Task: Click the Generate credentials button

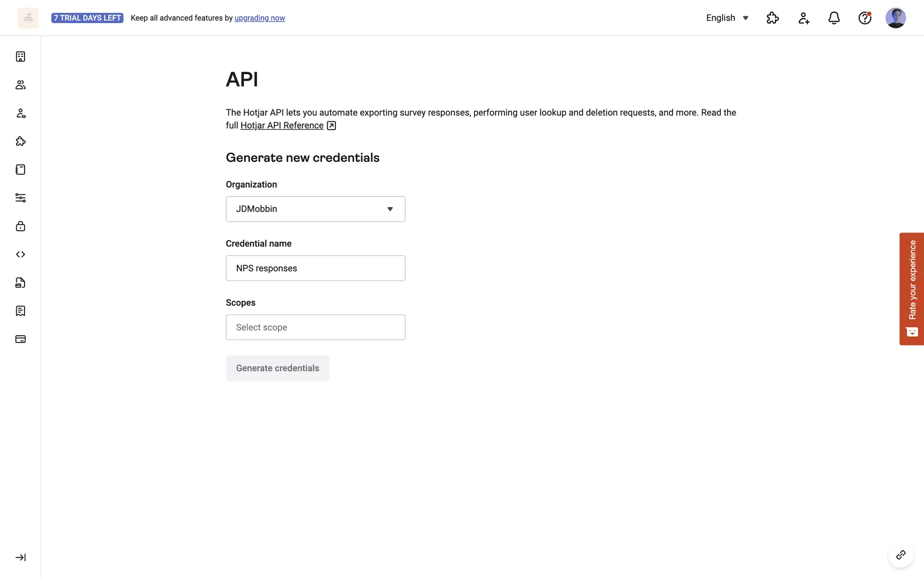Action: click(277, 368)
